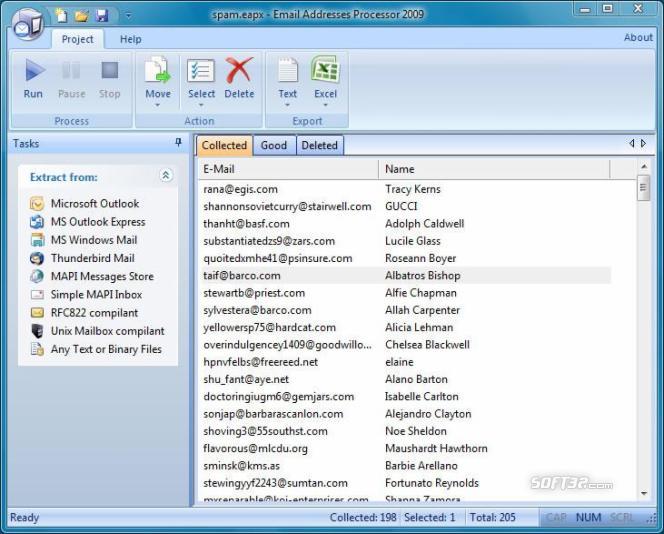Open the About link
The width and height of the screenshot is (664, 534).
click(638, 37)
